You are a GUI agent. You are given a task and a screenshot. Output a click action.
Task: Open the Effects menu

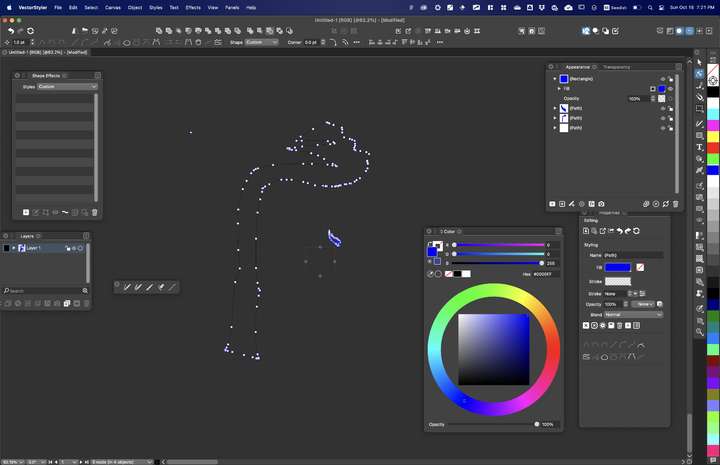click(193, 8)
